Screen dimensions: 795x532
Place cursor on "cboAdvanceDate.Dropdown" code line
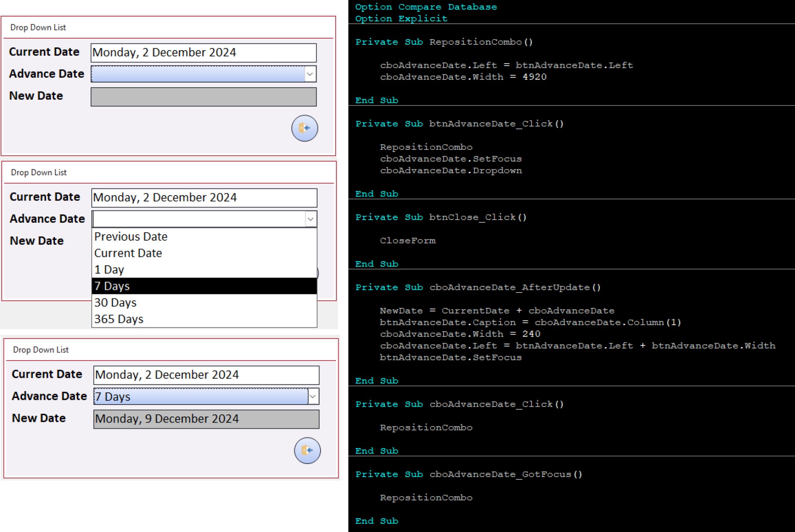(451, 170)
